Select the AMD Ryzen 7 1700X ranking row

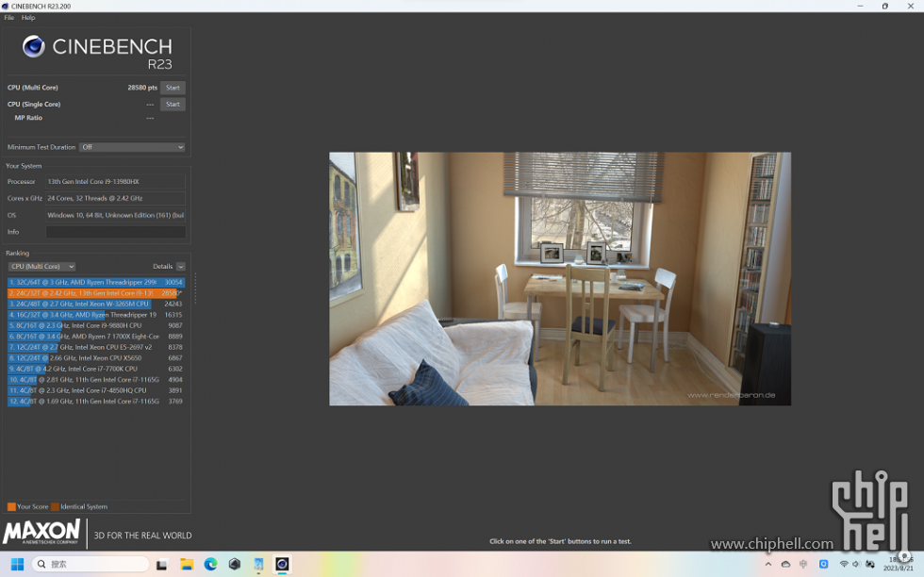[96, 337]
